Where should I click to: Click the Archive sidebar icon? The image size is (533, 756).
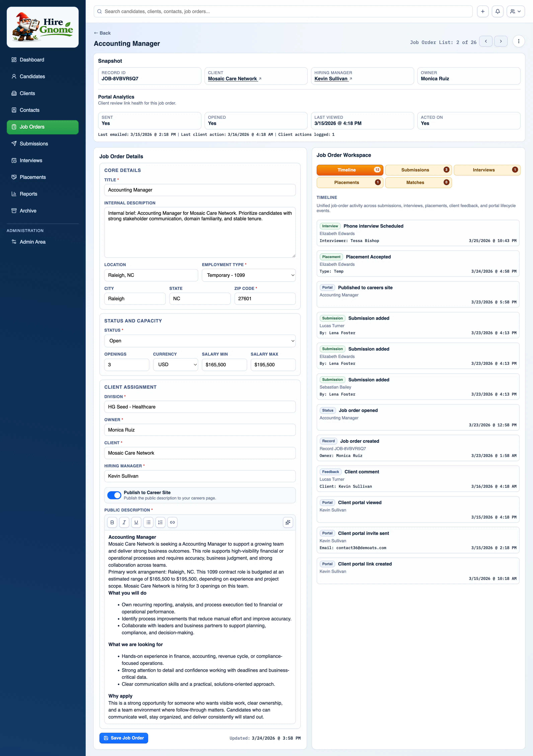pyautogui.click(x=14, y=211)
